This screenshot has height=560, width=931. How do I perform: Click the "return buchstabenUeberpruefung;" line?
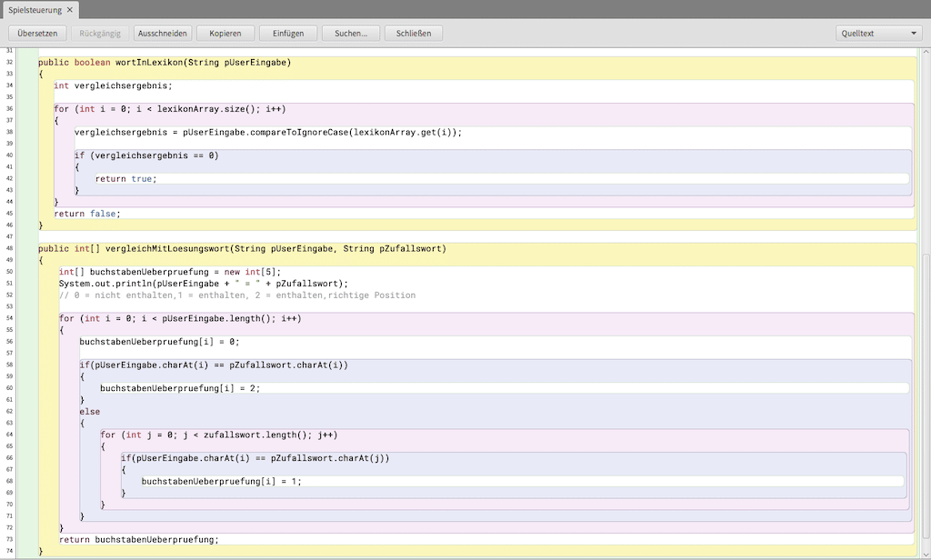click(138, 539)
